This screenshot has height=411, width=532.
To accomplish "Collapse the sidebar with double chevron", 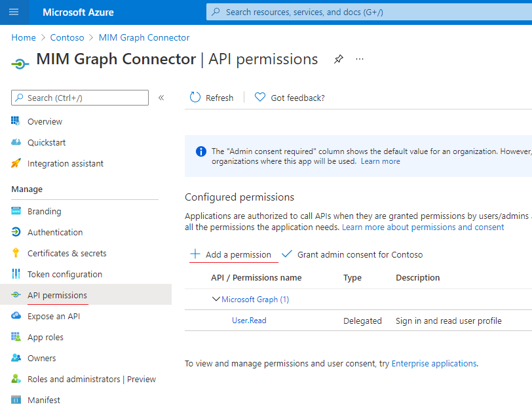I will 161,98.
